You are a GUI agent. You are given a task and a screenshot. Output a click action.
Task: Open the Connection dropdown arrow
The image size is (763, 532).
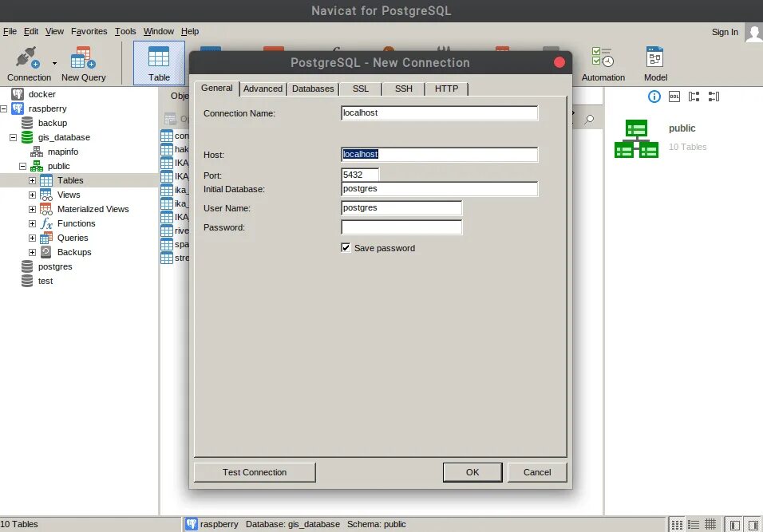[x=54, y=63]
